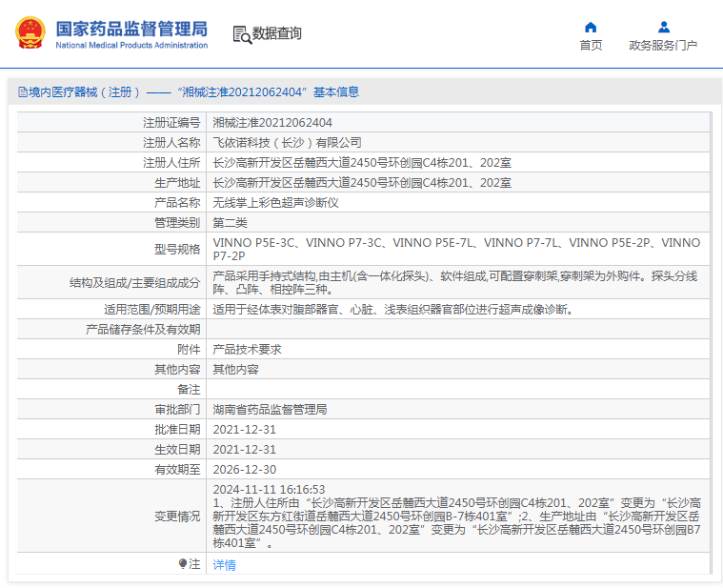
Task: Click management category 第二类
Action: pyautogui.click(x=231, y=223)
